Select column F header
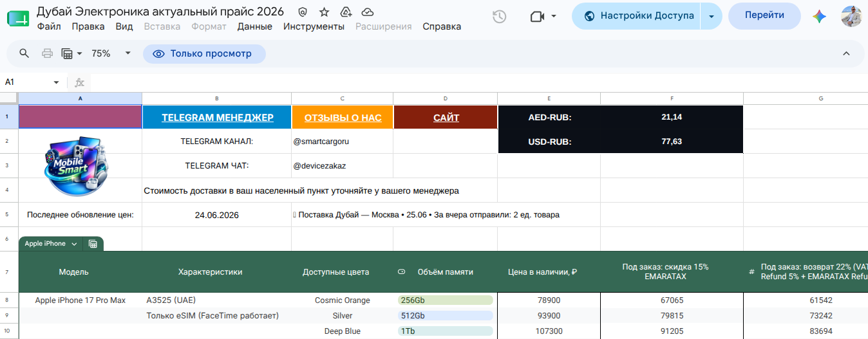The image size is (868, 339). (672, 98)
